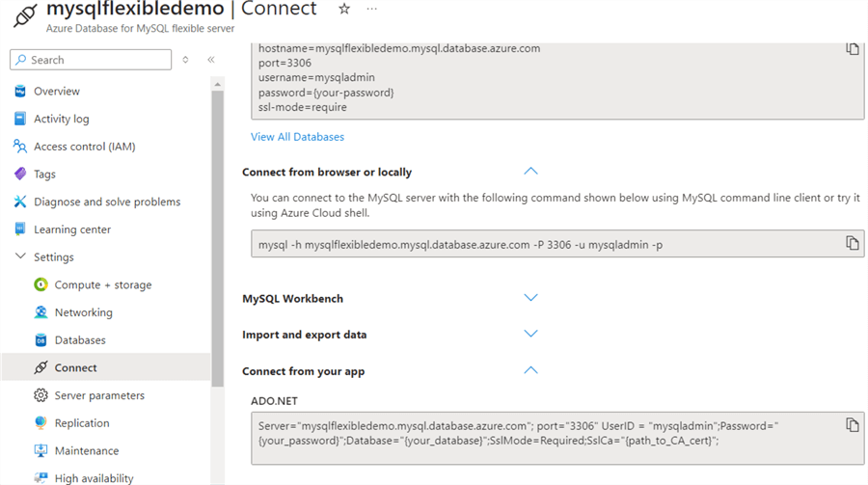Open the Server parameters menu item

pyautogui.click(x=99, y=395)
